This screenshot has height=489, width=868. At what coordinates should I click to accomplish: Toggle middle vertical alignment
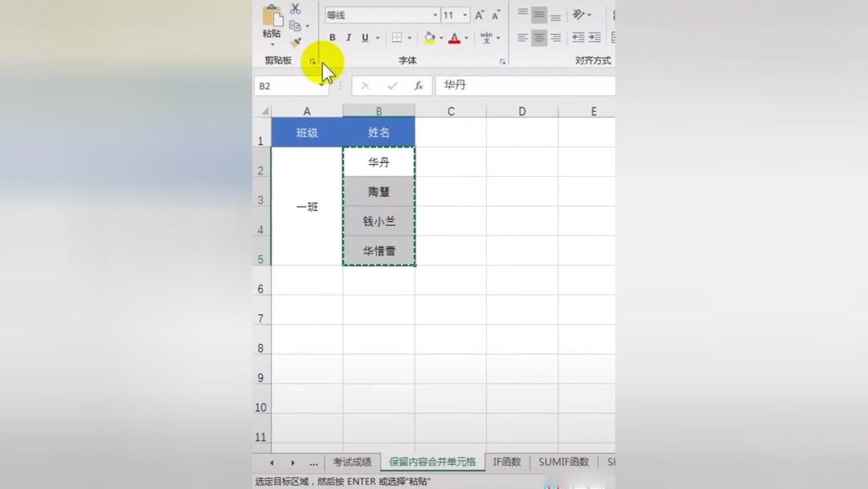click(x=539, y=14)
